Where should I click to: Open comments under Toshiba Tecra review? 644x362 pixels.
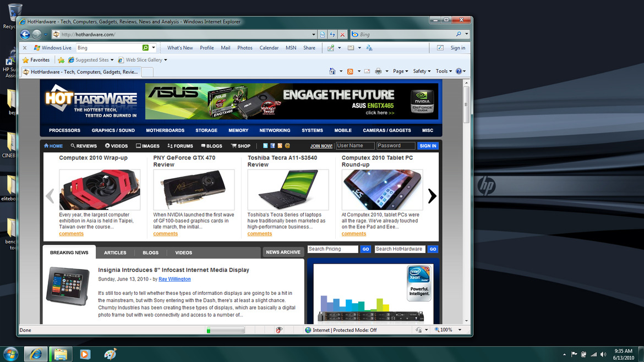260,234
